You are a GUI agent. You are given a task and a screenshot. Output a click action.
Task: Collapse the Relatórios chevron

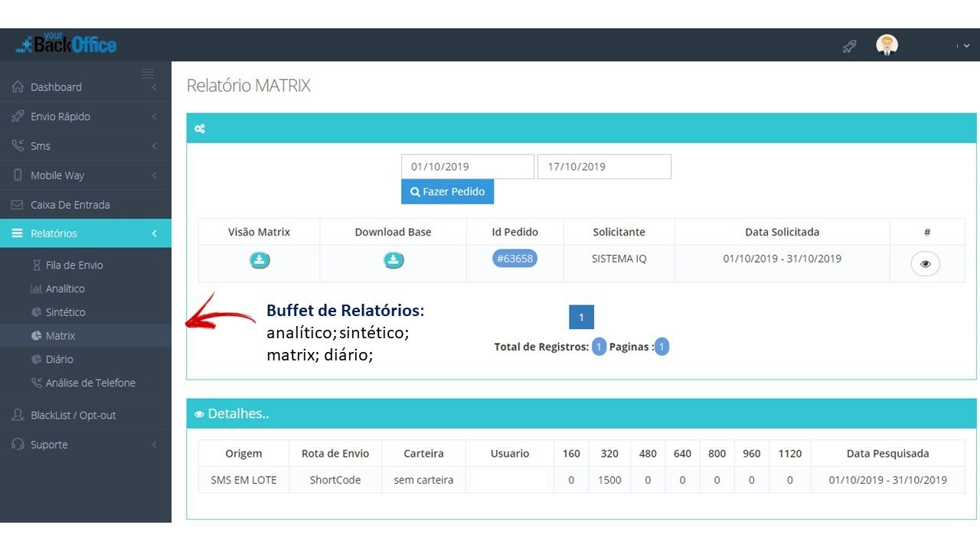click(154, 233)
